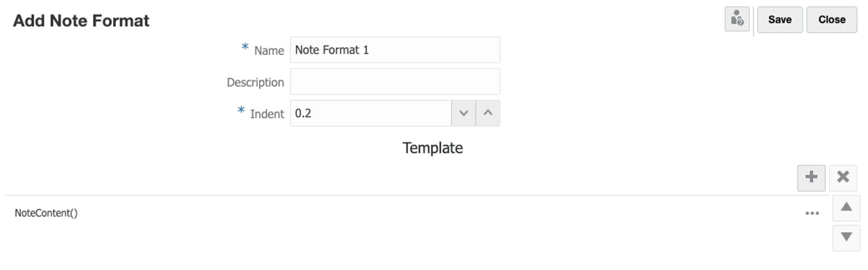This screenshot has width=868, height=270.
Task: Click the Indent field label
Action: [267, 114]
